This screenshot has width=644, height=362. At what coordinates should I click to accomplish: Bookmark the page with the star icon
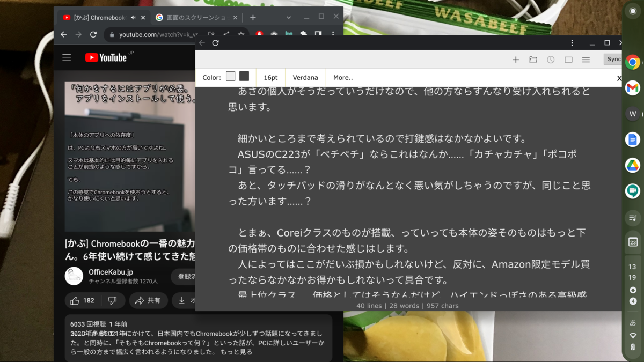coord(241,34)
